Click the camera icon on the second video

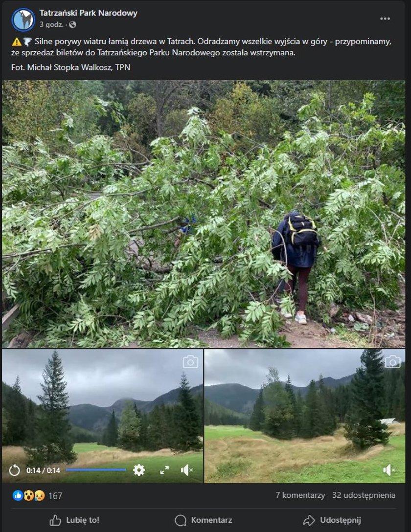click(x=393, y=362)
